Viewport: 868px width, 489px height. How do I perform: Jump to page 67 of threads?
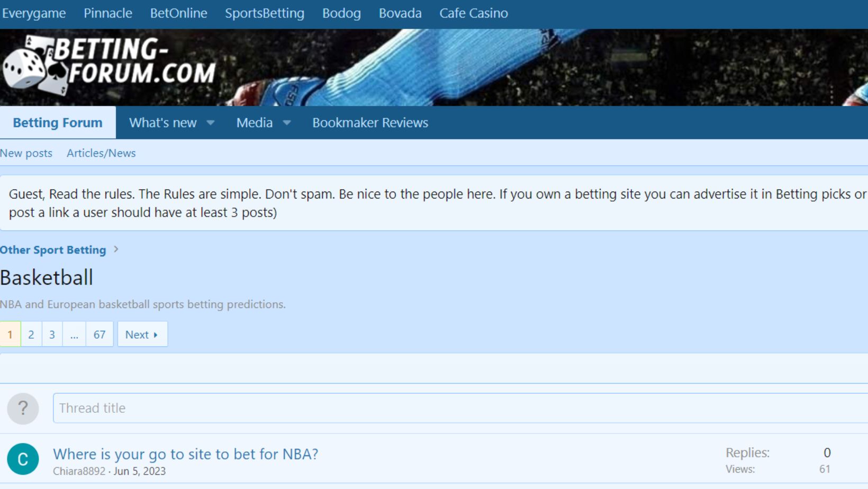tap(100, 334)
